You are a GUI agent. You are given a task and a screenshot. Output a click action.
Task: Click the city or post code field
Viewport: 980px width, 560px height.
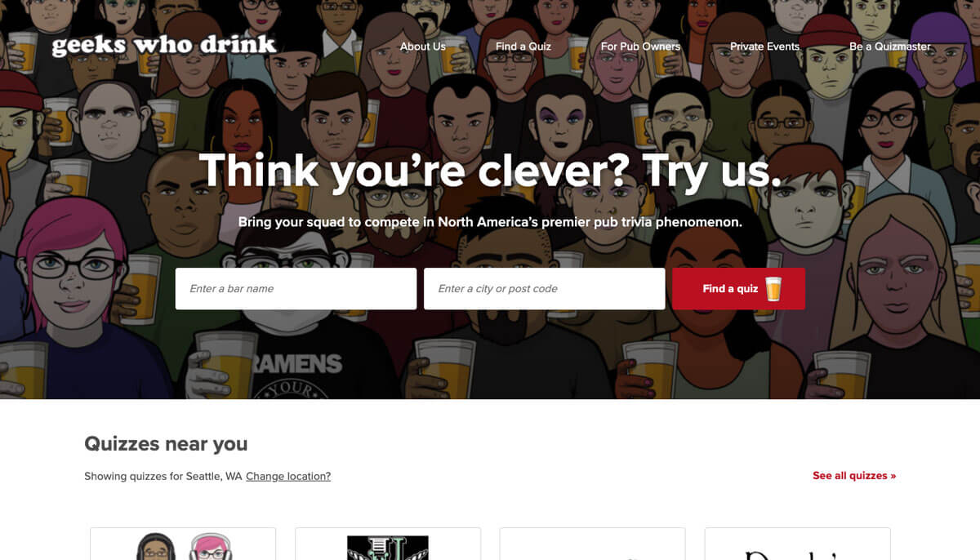(x=544, y=289)
